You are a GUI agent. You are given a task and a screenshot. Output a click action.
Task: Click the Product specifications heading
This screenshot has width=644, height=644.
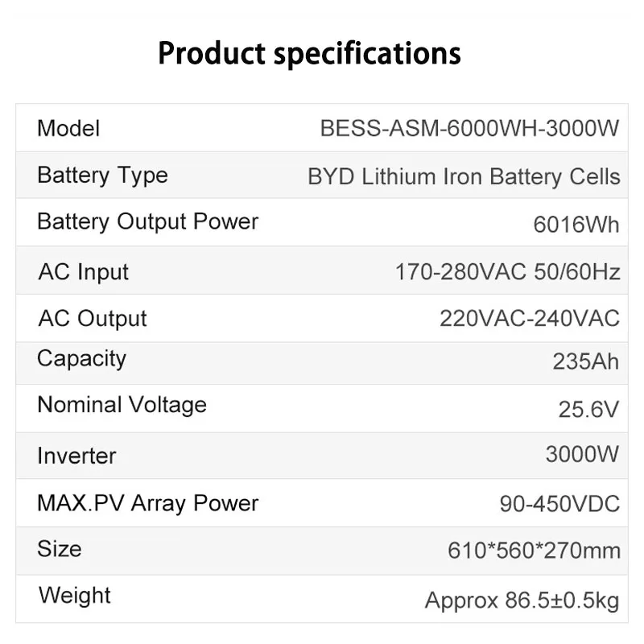pos(309,54)
